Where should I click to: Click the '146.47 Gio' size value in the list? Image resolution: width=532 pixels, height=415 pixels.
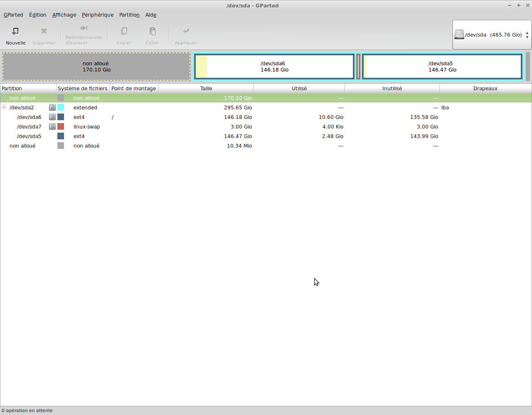(x=238, y=136)
